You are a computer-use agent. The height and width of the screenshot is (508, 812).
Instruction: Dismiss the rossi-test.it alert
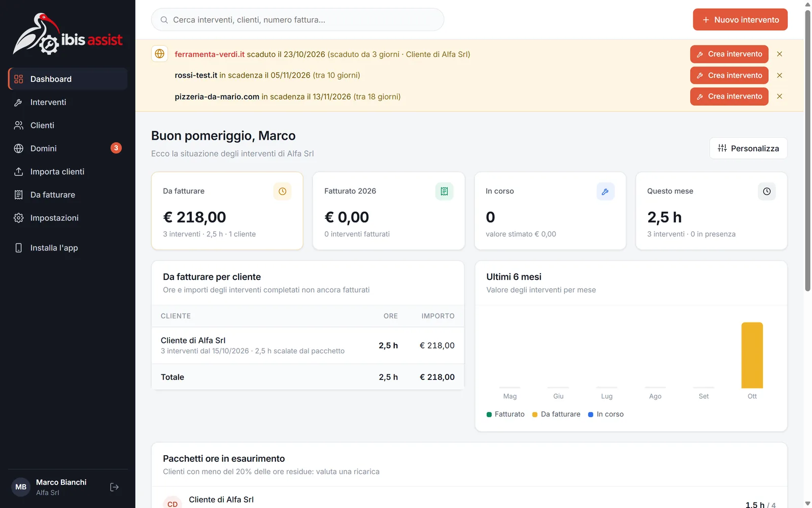(x=780, y=75)
